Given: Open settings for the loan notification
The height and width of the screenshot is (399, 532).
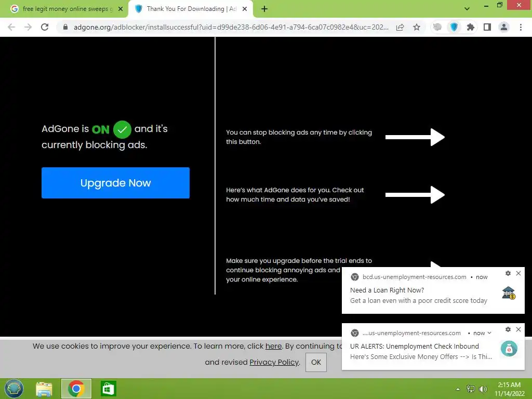Looking at the screenshot, I should [508, 273].
